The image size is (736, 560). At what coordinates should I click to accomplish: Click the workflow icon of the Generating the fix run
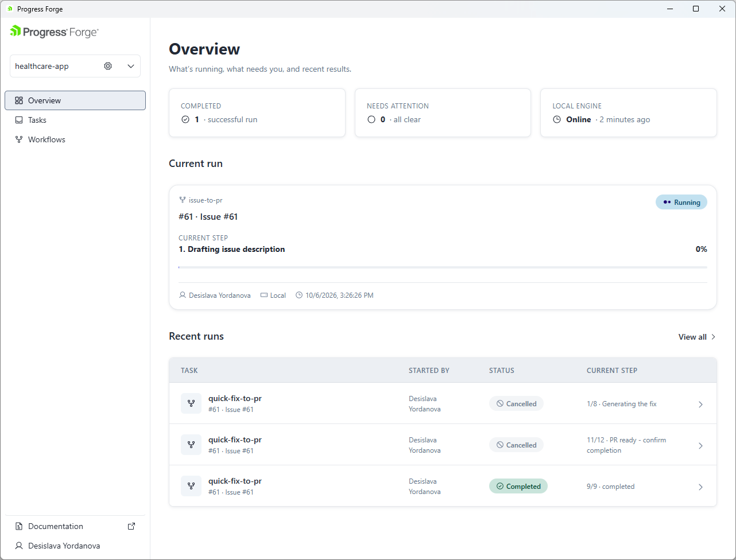point(191,403)
